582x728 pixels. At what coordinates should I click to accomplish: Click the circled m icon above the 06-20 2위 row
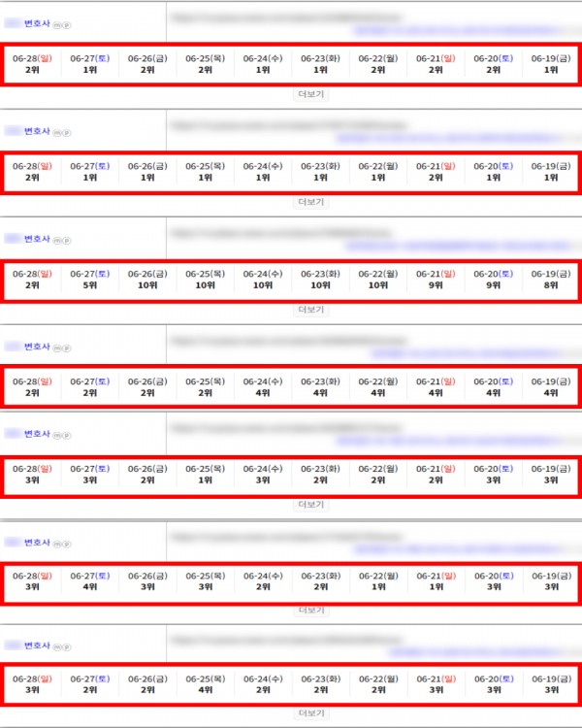(x=57, y=25)
